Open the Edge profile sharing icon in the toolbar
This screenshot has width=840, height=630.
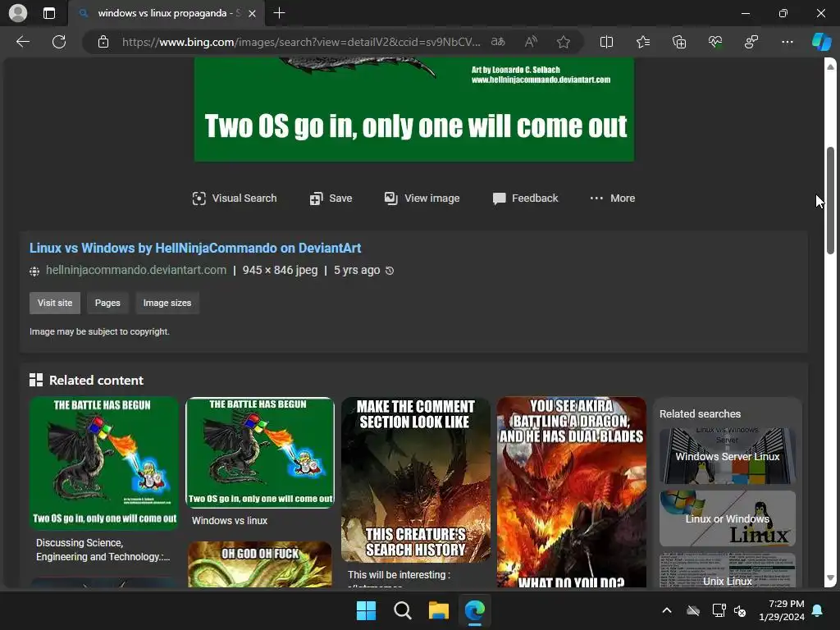point(751,42)
